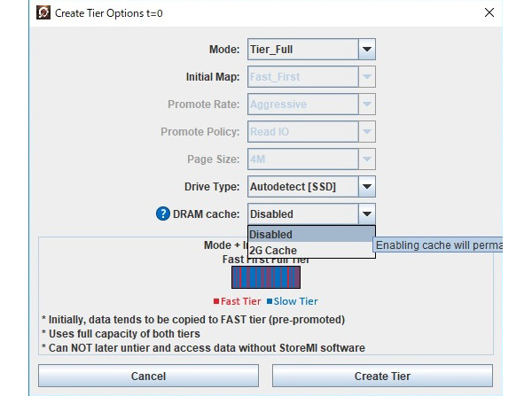532x396 pixels.
Task: Click the Fast_First Initial Map field
Action: (303, 77)
